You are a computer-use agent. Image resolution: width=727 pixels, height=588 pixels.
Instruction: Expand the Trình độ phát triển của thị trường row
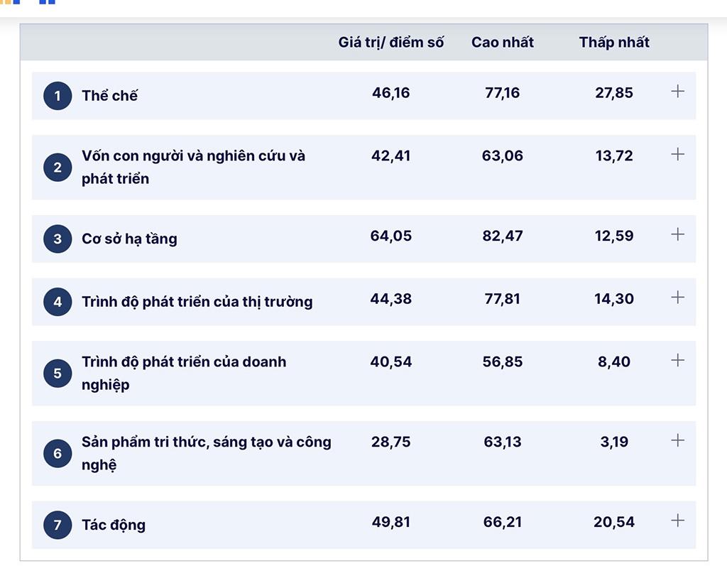677,297
